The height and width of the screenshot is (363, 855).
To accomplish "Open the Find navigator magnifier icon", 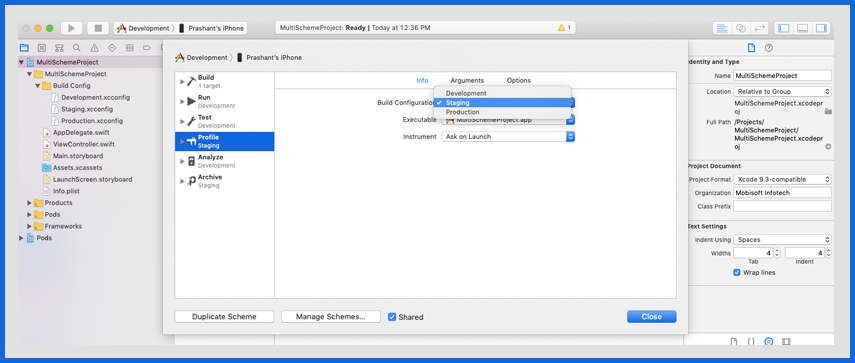I will pyautogui.click(x=77, y=48).
